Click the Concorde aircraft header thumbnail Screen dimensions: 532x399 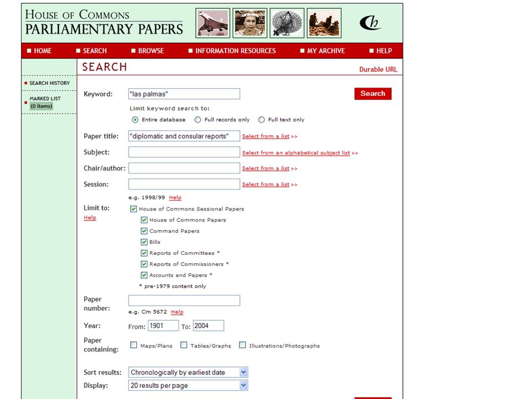[x=213, y=23]
